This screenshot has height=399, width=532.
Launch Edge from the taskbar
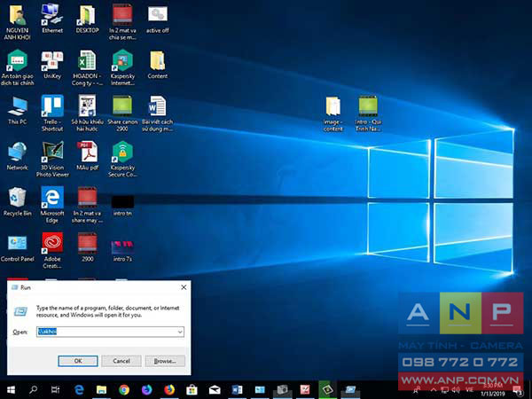point(79,390)
